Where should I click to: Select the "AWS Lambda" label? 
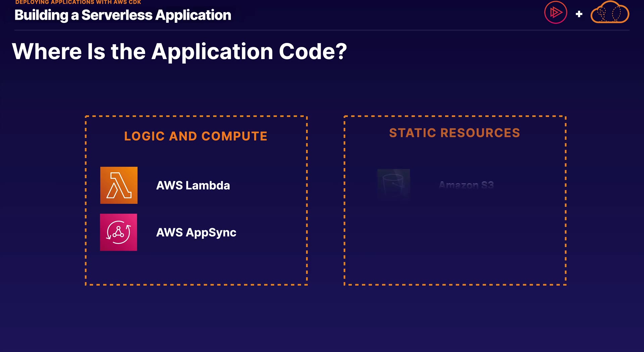coord(193,185)
